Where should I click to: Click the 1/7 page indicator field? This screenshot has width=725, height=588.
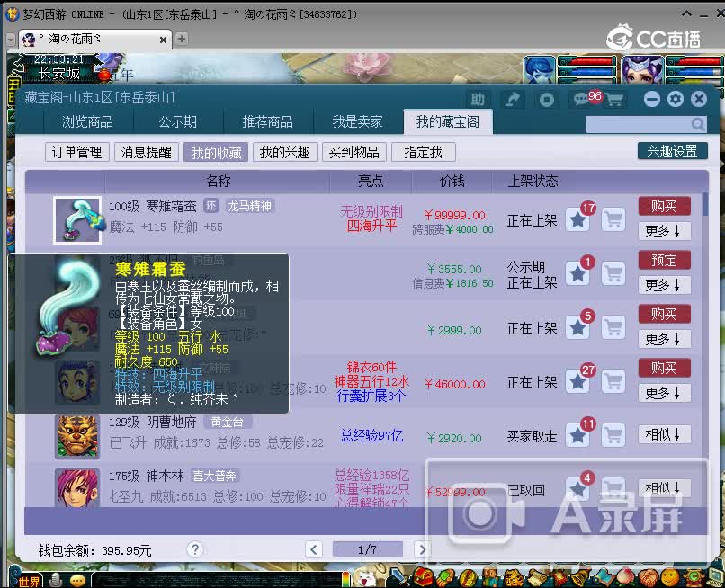[368, 549]
